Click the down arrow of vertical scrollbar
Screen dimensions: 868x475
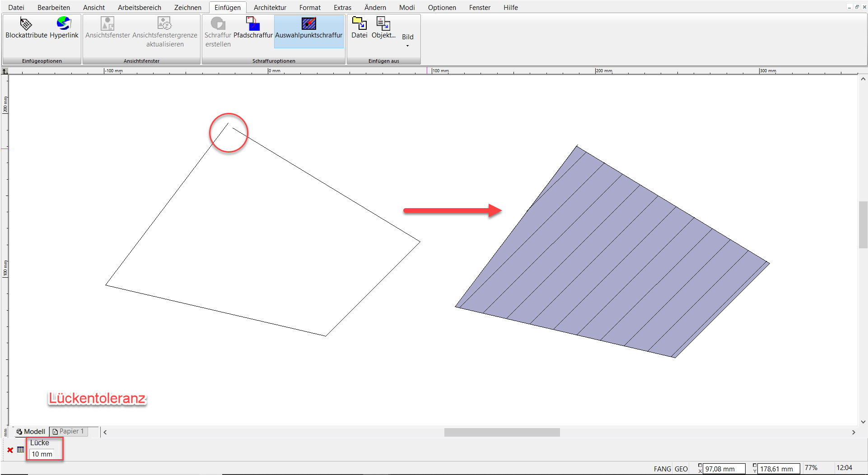point(863,422)
